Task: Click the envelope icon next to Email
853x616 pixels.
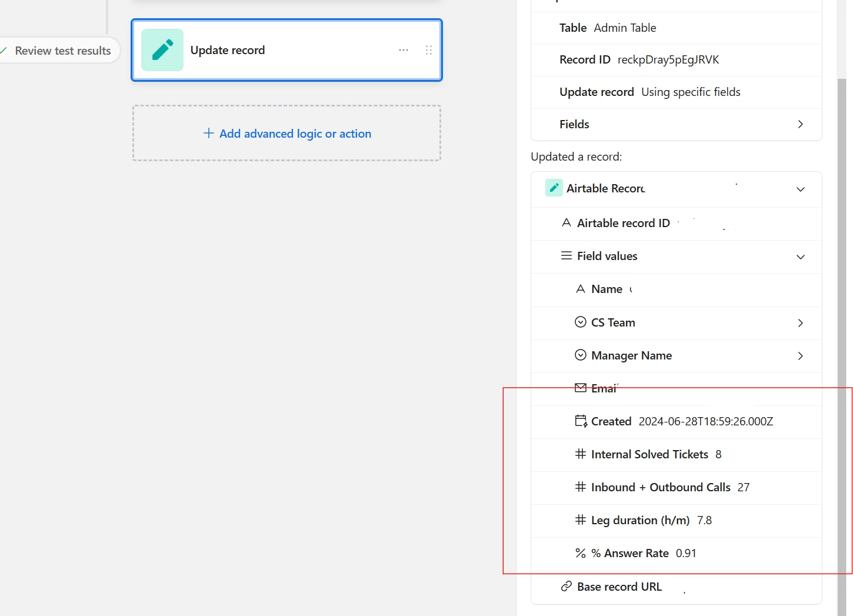Action: pos(581,388)
